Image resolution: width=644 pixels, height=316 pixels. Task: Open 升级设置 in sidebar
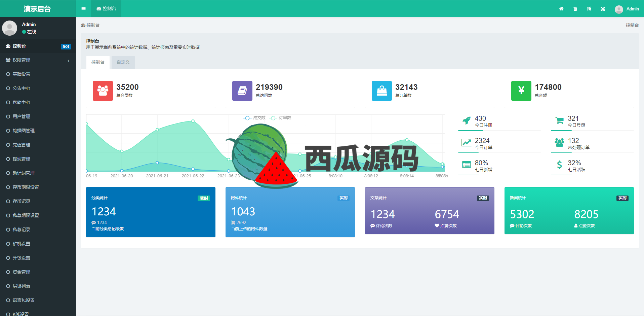click(x=38, y=258)
